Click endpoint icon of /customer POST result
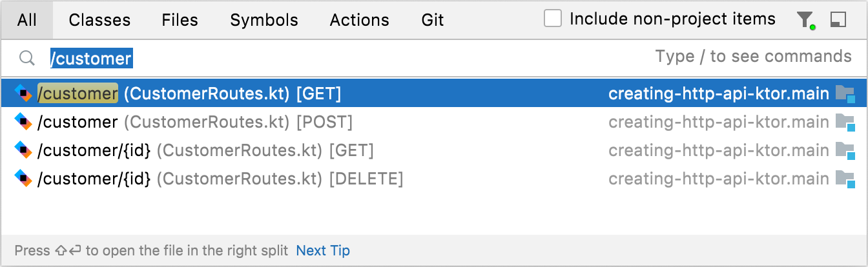This screenshot has height=267, width=868. 23,122
